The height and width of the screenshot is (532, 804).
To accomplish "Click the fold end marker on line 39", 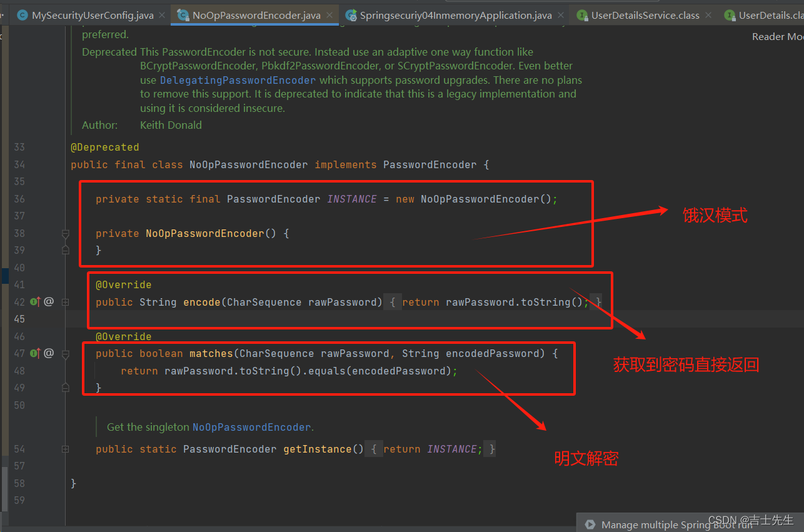I will point(65,250).
